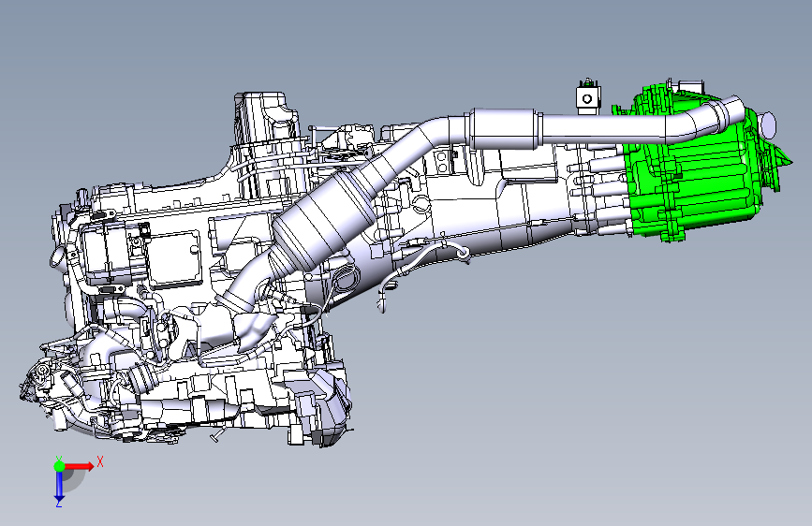The height and width of the screenshot is (526, 812).
Task: Select the cylindrical muffler on the exhaust pipe
Action: pyautogui.click(x=504, y=128)
